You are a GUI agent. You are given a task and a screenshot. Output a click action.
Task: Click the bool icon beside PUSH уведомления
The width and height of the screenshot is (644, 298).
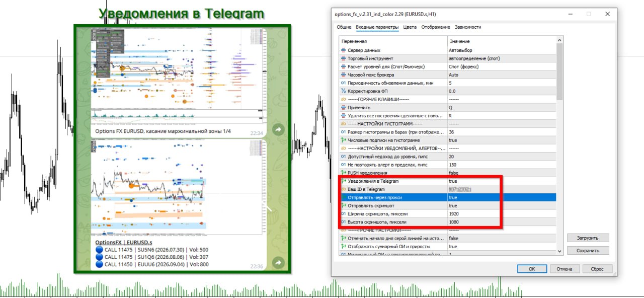pyautogui.click(x=344, y=173)
